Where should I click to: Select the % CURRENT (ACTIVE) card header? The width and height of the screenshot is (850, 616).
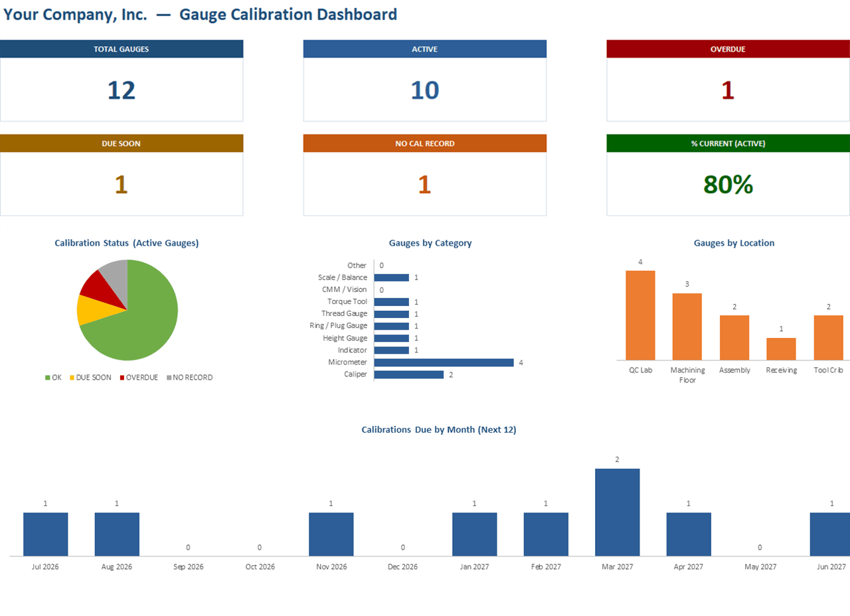pos(728,143)
